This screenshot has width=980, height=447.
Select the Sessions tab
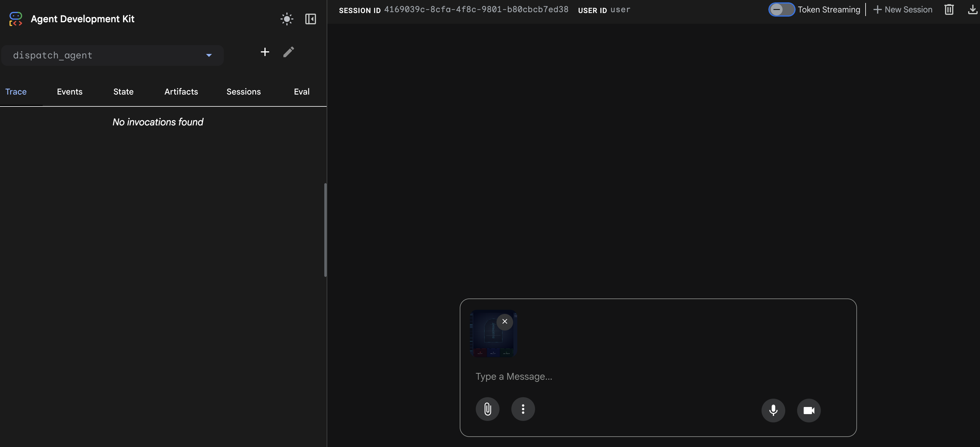[243, 91]
